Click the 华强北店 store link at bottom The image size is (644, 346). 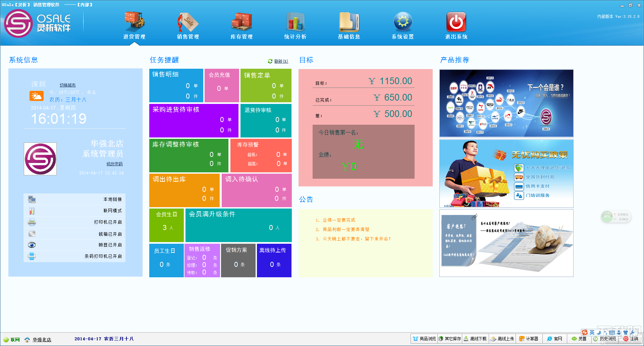point(42,340)
